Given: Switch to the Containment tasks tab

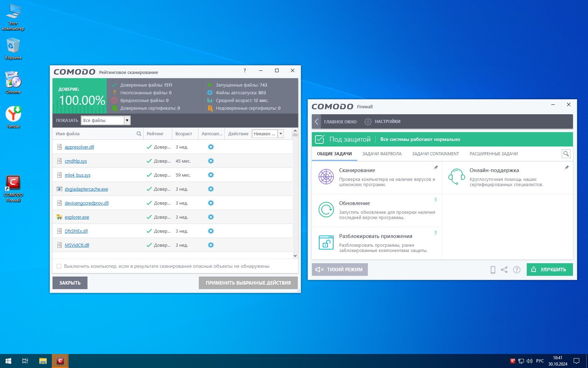Looking at the screenshot, I should click(x=435, y=154).
